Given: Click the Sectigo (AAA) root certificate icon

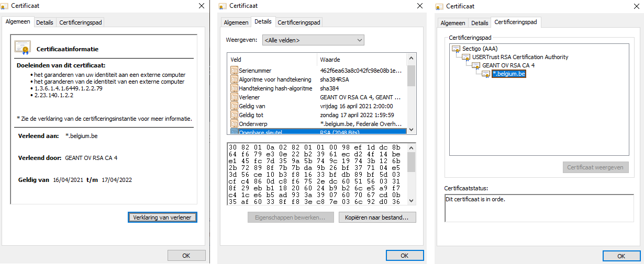Looking at the screenshot, I should (456, 49).
